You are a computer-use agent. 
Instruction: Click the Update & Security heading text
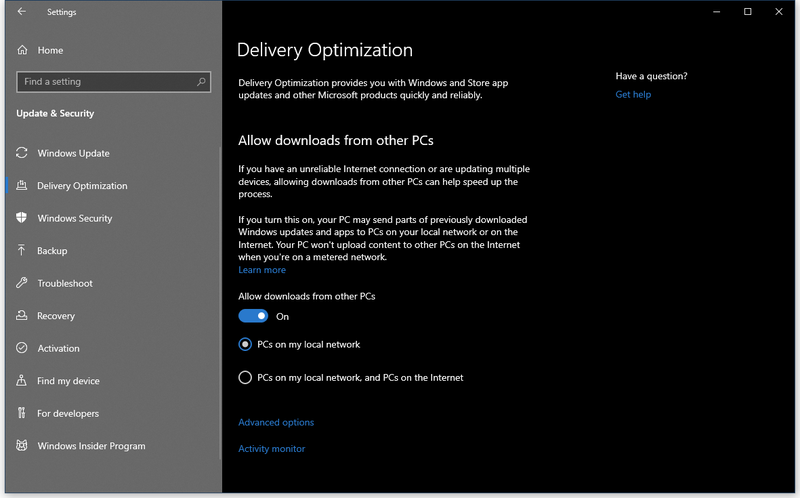55,113
